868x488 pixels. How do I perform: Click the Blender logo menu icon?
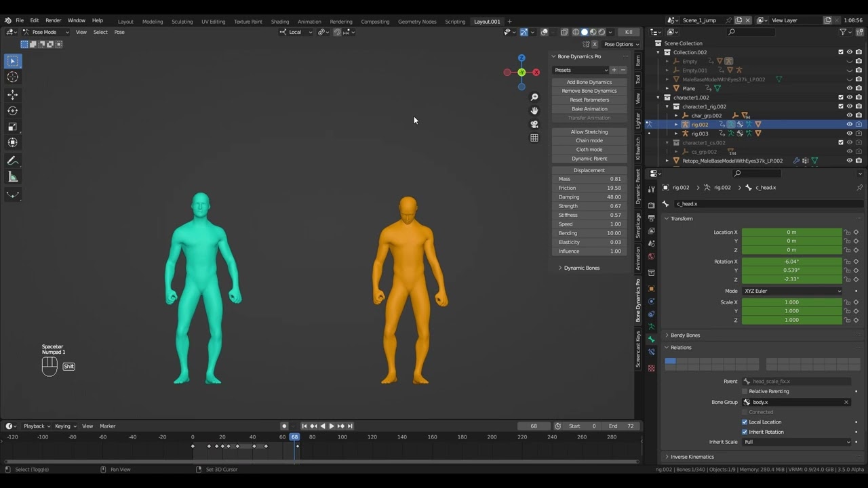[x=7, y=21]
